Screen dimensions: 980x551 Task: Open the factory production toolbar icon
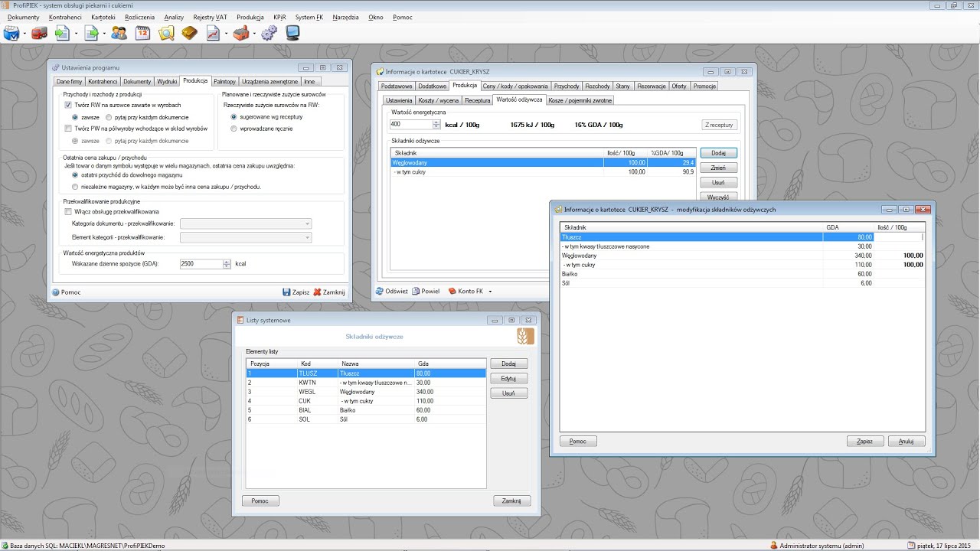coord(241,33)
